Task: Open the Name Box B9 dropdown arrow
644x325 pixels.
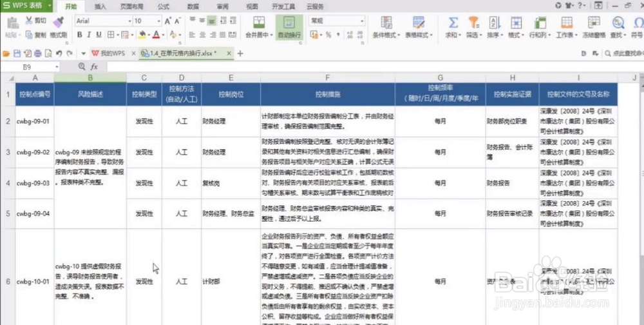Action: coord(57,66)
